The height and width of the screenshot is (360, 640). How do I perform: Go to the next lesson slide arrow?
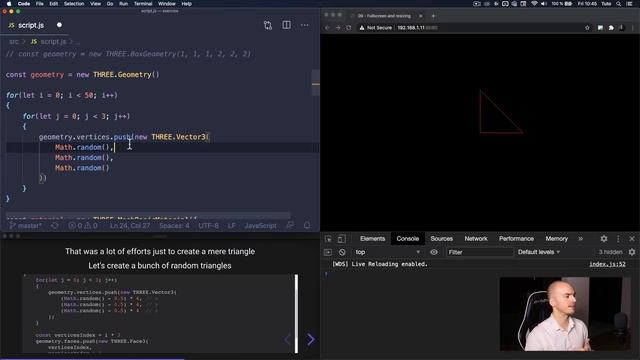pyautogui.click(x=311, y=339)
